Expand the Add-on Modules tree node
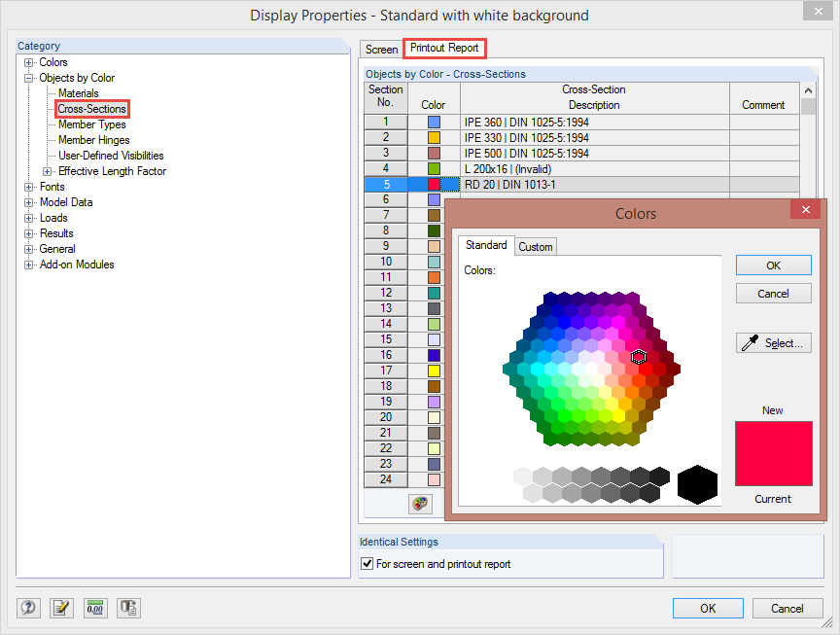 pos(28,265)
